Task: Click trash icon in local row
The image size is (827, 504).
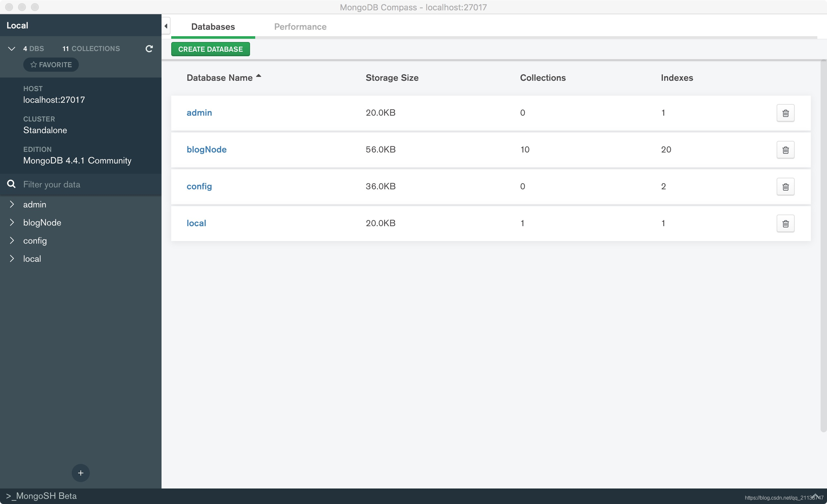Action: pos(785,224)
